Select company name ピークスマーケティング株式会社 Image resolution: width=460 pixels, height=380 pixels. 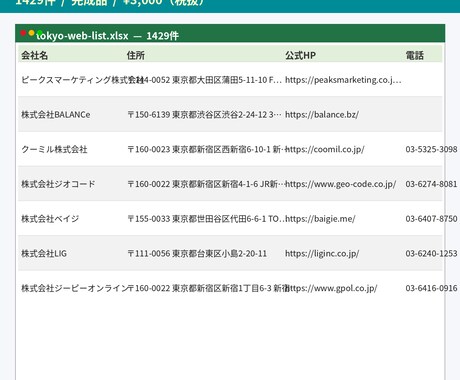click(x=82, y=80)
